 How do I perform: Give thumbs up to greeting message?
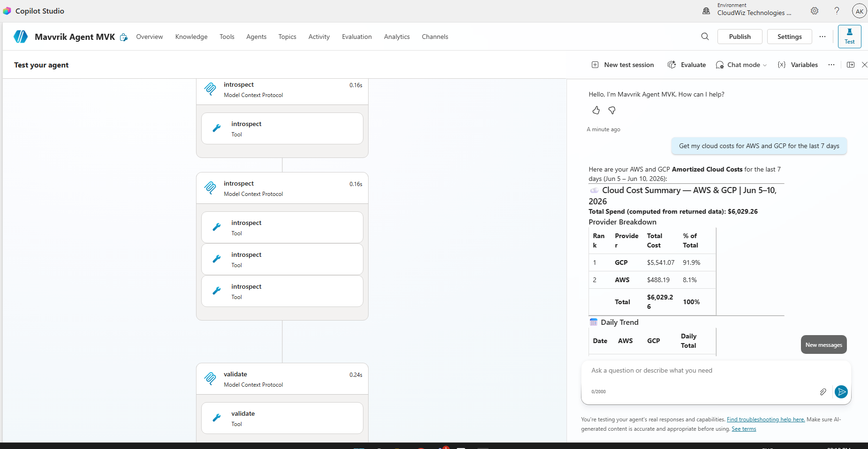596,110
